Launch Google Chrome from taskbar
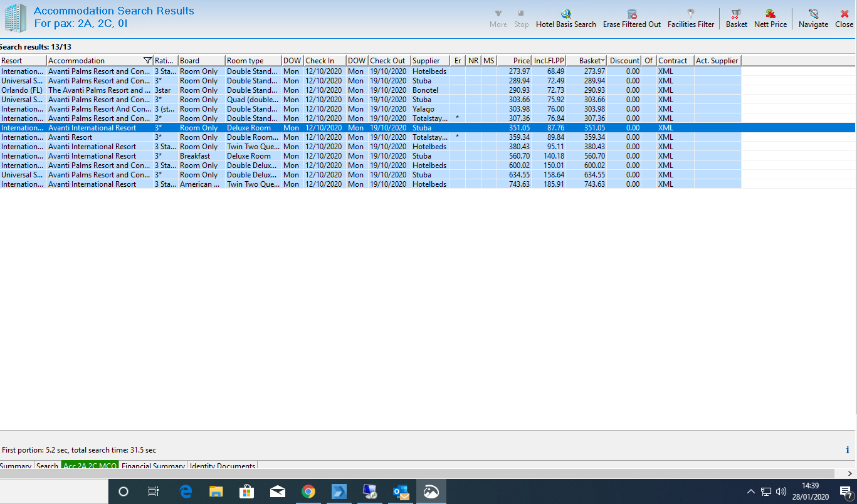Viewport: 857px width, 504px height. click(x=308, y=491)
